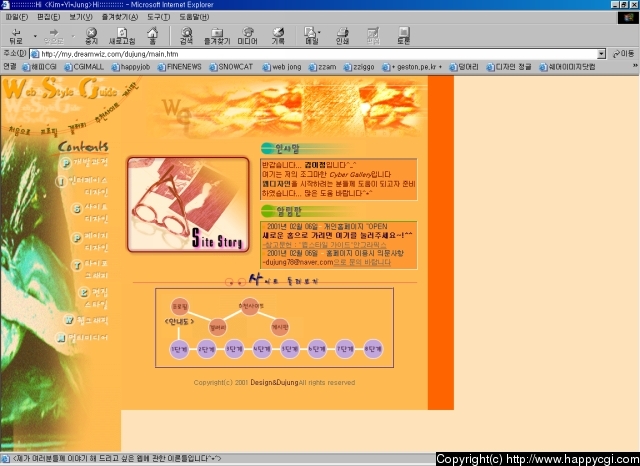
Task: Open 개발과정 in the Contents list
Action: pos(84,162)
